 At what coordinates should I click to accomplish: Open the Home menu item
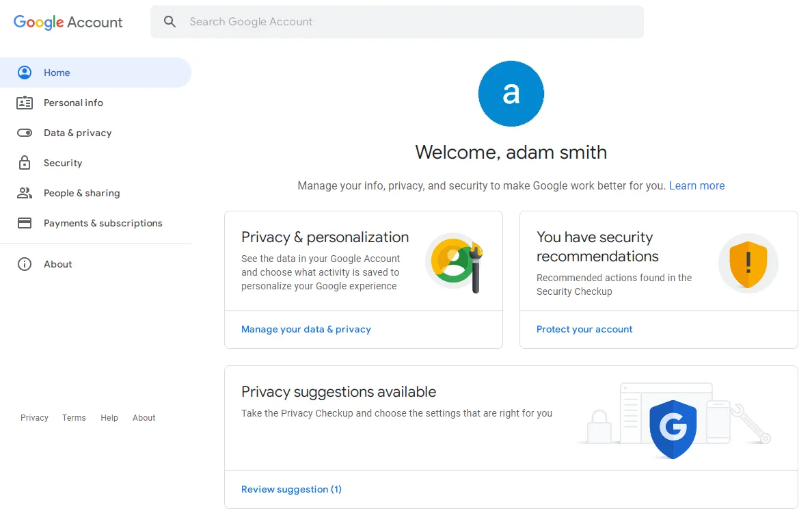pos(95,73)
